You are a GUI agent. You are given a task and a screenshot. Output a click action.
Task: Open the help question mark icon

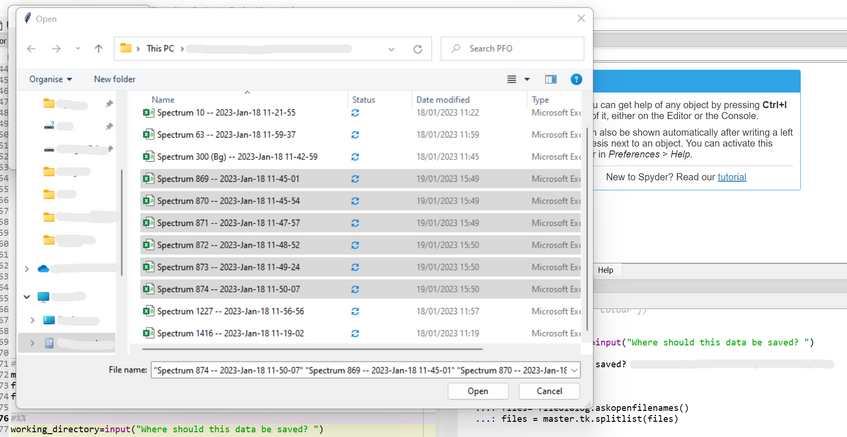click(x=576, y=79)
